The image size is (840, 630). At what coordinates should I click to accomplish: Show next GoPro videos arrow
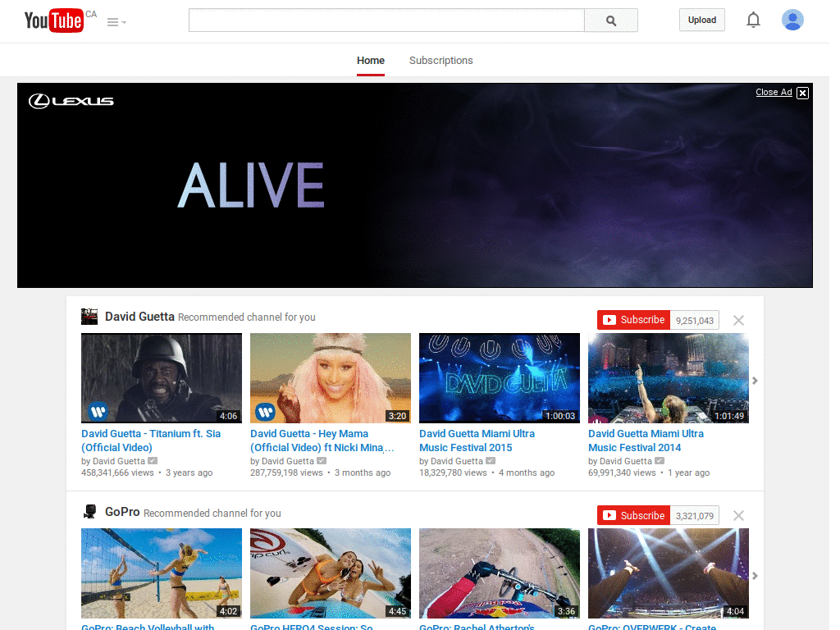tap(755, 576)
